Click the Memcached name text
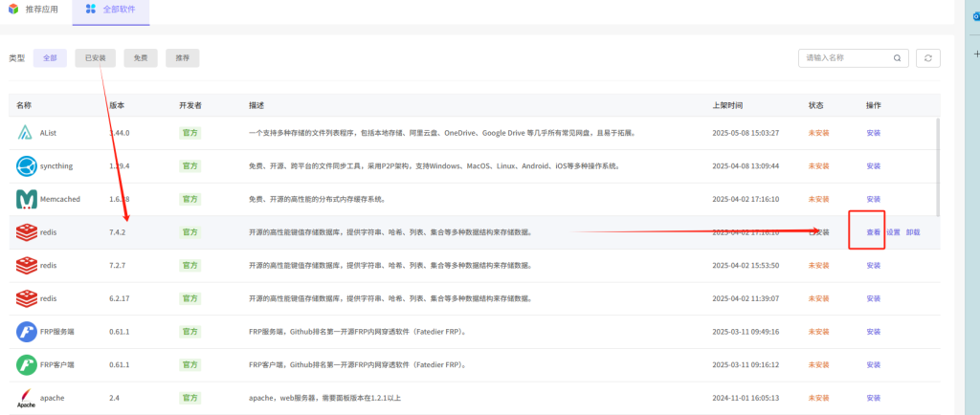Screen dimensions: 980x415 pyautogui.click(x=60, y=199)
